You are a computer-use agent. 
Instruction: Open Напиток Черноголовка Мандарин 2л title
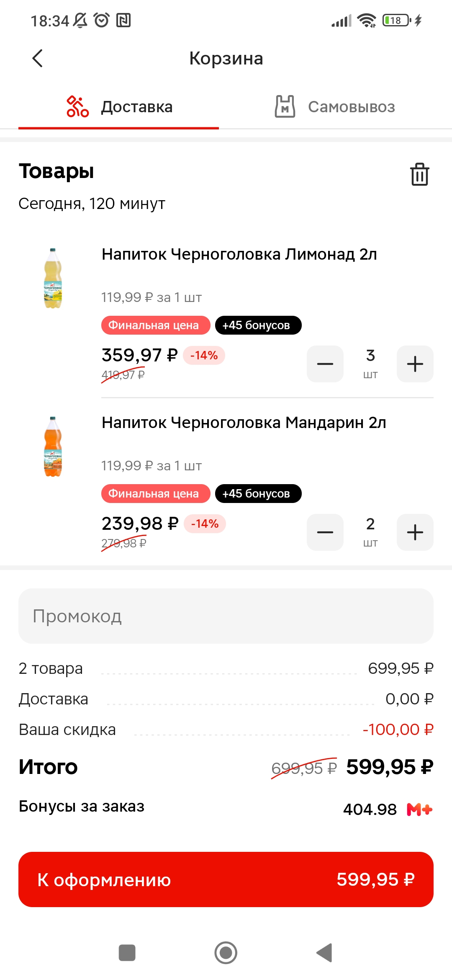[x=244, y=423]
